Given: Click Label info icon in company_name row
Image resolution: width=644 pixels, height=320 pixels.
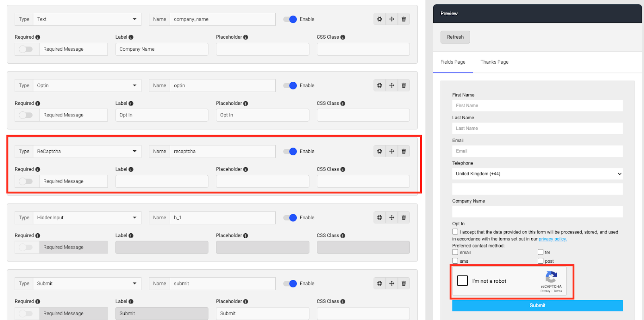Looking at the screenshot, I should 131,37.
